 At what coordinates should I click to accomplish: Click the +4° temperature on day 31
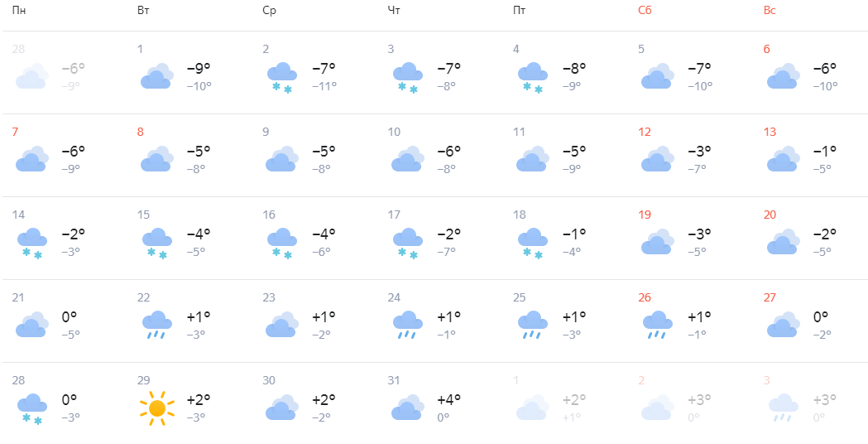click(449, 399)
